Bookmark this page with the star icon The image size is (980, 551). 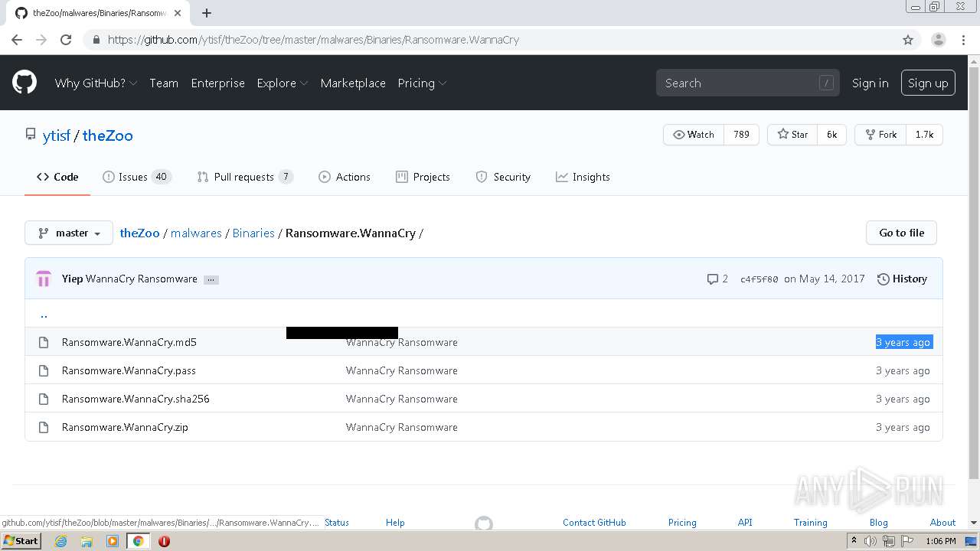908,40
